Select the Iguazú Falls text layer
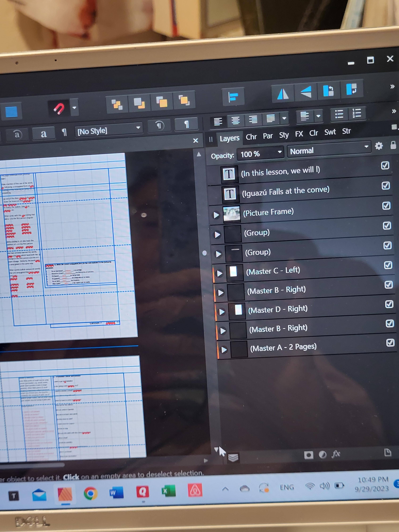Image resolution: width=399 pixels, height=532 pixels. 285,191
